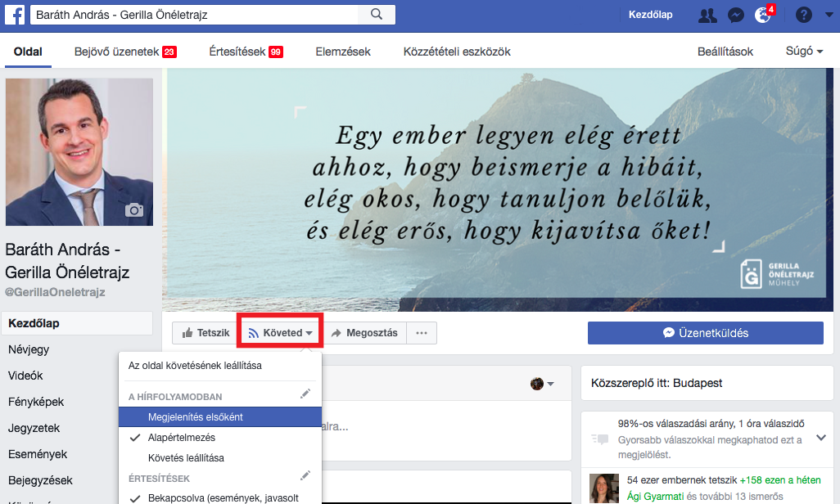Select Megjelenítés elsőként option
The image size is (840, 504).
pyautogui.click(x=220, y=416)
